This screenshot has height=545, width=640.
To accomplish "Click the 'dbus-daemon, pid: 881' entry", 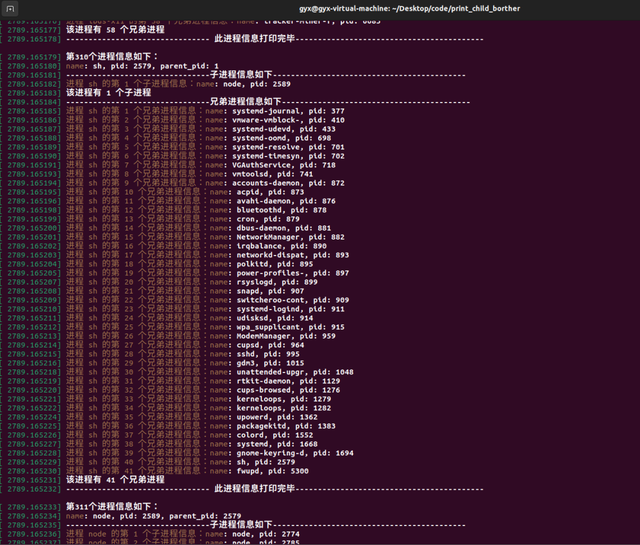I will (284, 228).
